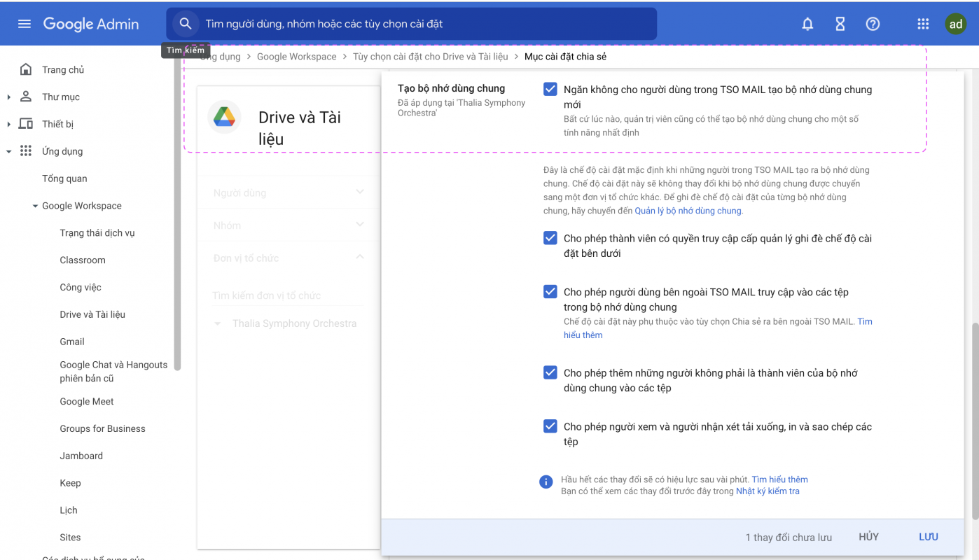Open 'Quản lý bộ nhớ dùng chung' link
979x560 pixels.
(688, 211)
